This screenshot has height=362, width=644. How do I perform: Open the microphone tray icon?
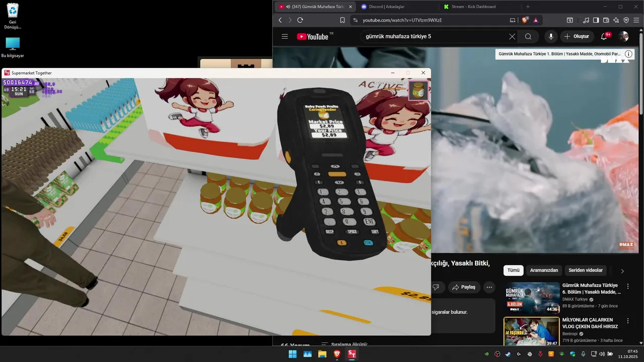click(583, 354)
